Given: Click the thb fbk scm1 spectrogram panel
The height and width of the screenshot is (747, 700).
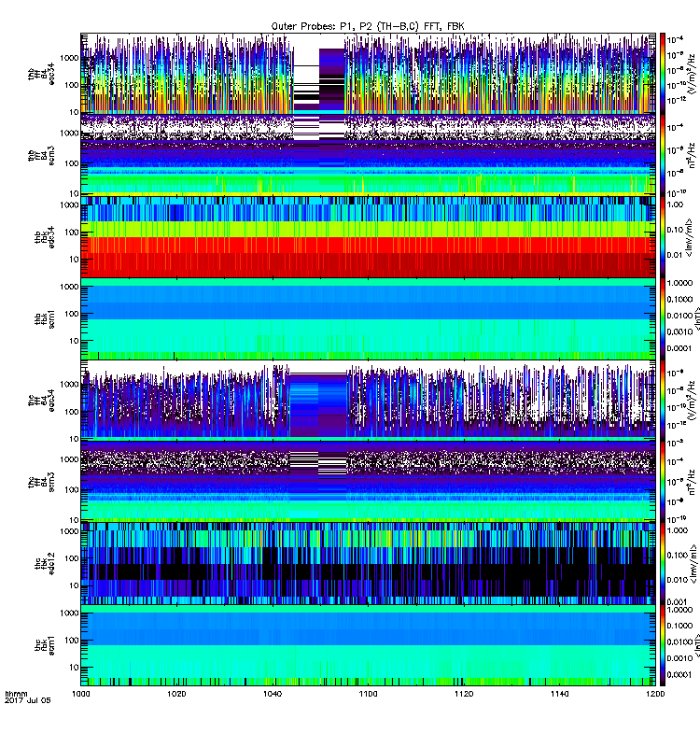Looking at the screenshot, I should click(x=368, y=318).
